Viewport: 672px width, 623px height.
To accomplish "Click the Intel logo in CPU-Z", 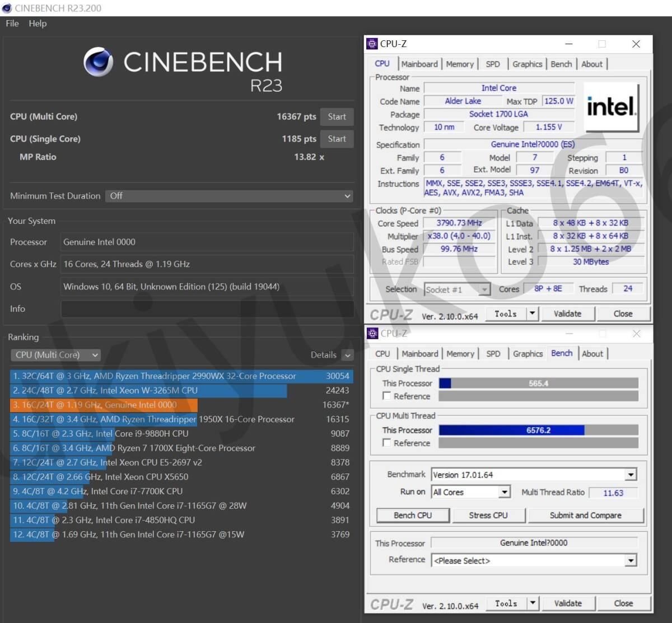I will tap(611, 107).
